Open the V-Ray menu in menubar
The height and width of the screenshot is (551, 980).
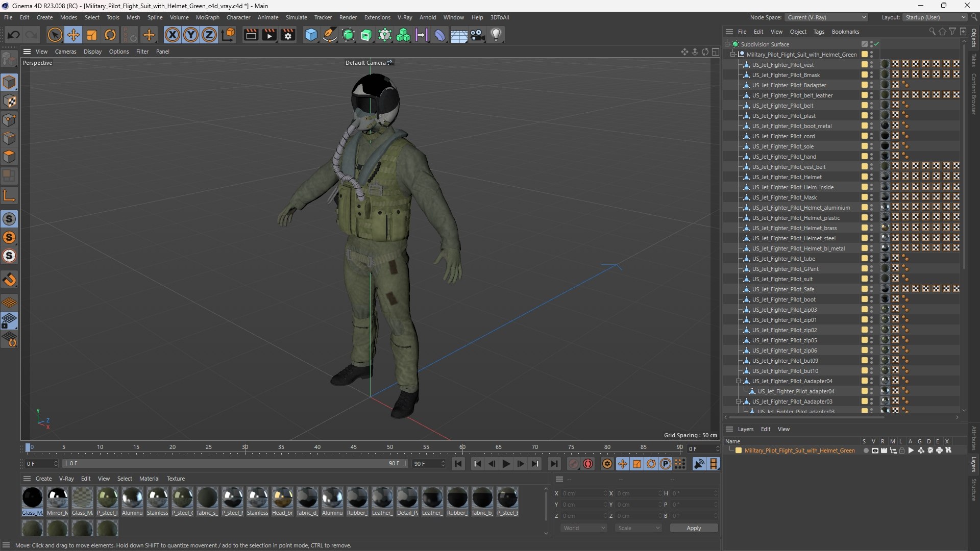coord(405,17)
